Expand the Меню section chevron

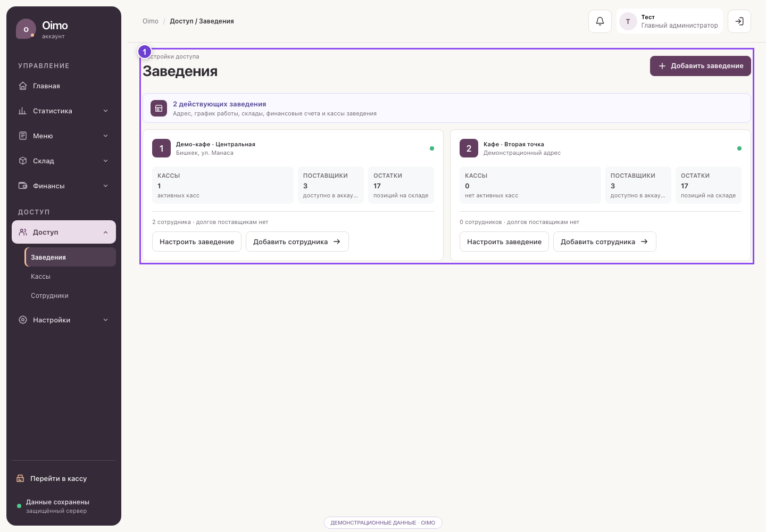(105, 136)
